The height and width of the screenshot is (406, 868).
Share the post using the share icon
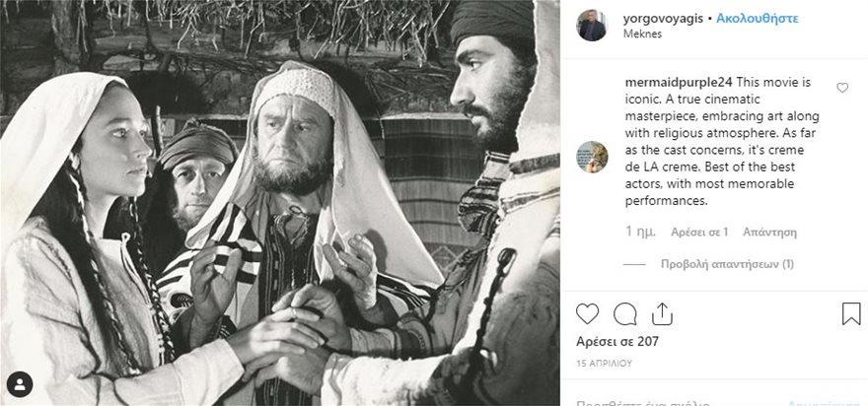click(662, 313)
